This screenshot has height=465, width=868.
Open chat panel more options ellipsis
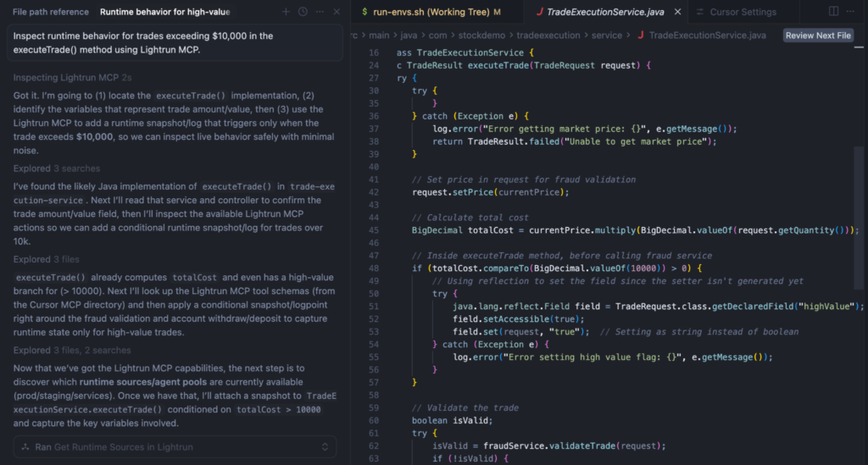point(320,12)
